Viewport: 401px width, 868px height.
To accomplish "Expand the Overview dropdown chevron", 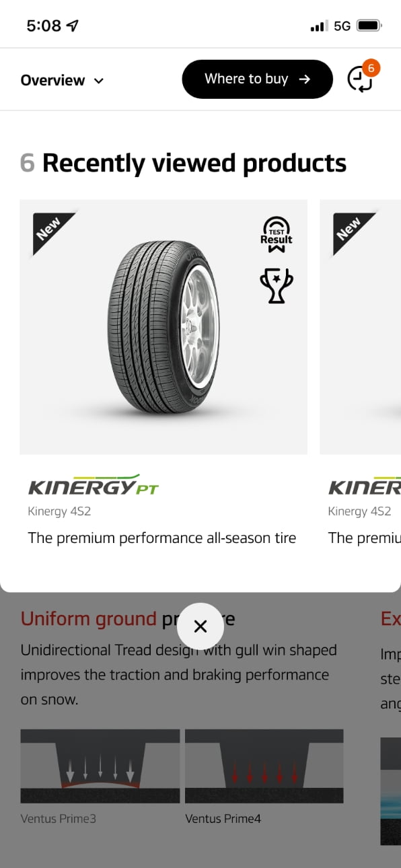I will coord(99,81).
